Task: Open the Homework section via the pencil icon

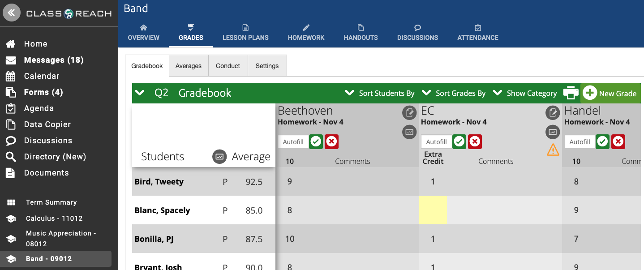Action: pyautogui.click(x=306, y=33)
